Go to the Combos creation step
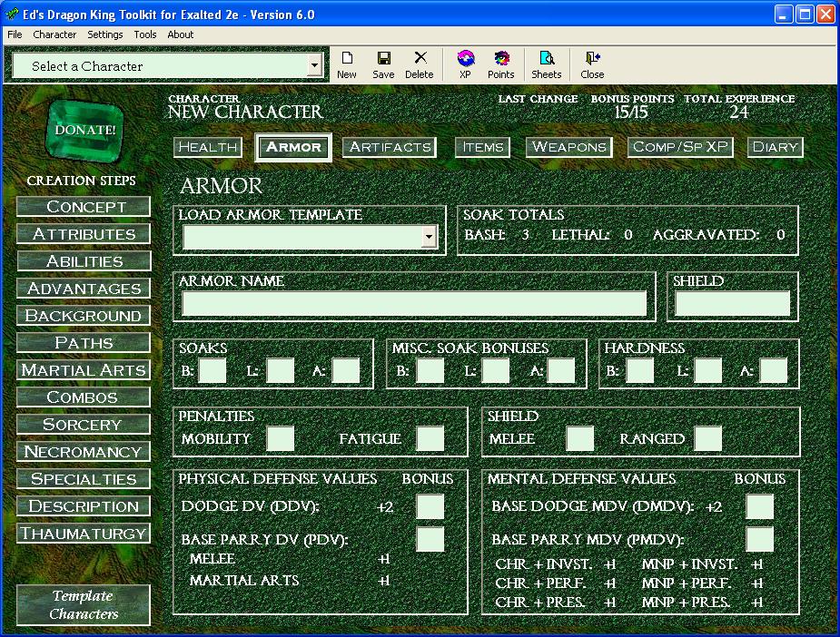The height and width of the screenshot is (637, 840). tap(84, 397)
